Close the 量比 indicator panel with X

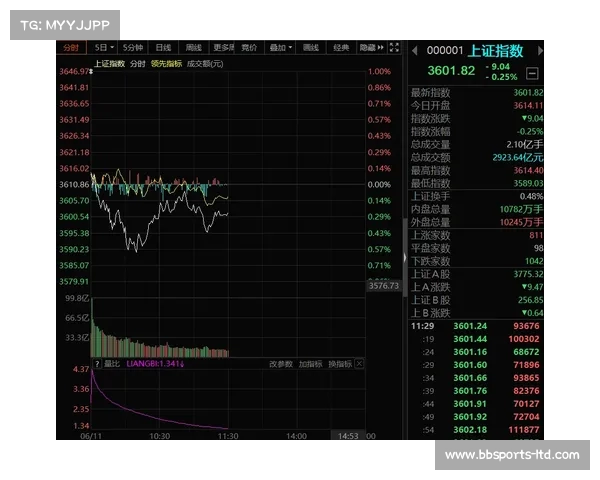[358, 364]
